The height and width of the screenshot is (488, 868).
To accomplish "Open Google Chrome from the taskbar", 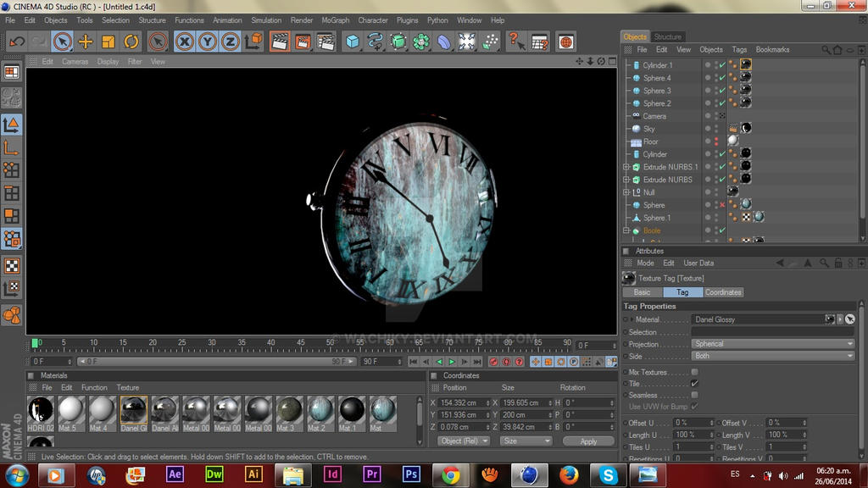I will (450, 474).
